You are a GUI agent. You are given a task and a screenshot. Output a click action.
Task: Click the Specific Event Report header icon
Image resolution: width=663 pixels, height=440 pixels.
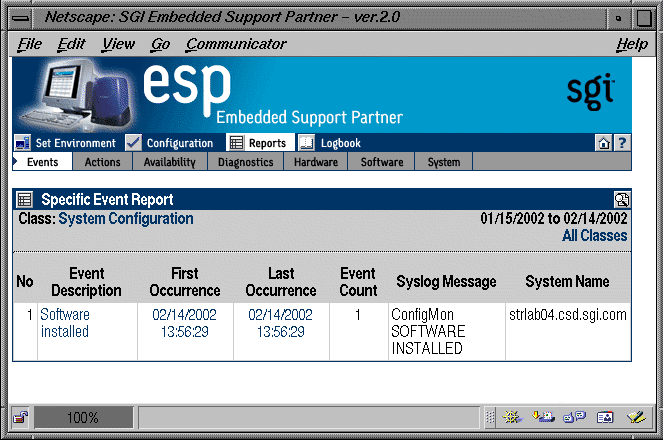pos(24,199)
